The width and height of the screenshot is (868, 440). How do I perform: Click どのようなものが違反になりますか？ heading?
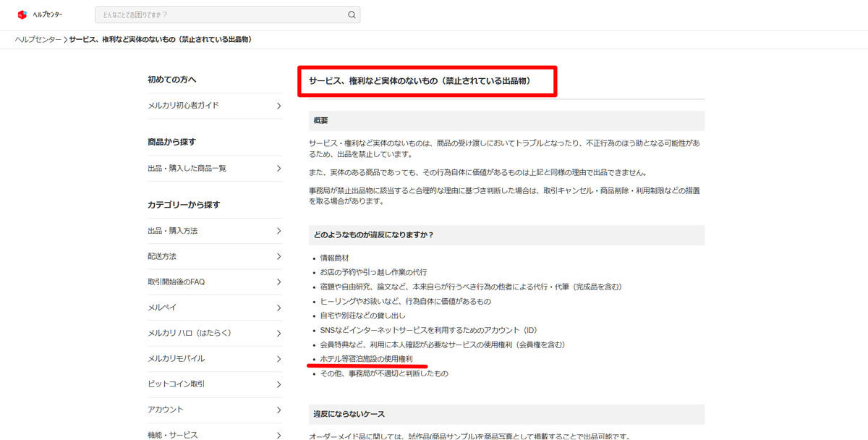pyautogui.click(x=373, y=235)
